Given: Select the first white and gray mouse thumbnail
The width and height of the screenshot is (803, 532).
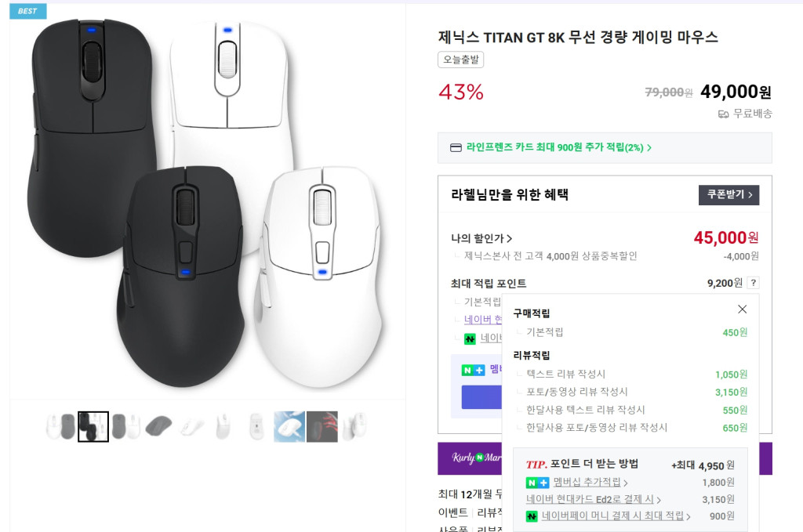Looking at the screenshot, I should click(x=61, y=427).
